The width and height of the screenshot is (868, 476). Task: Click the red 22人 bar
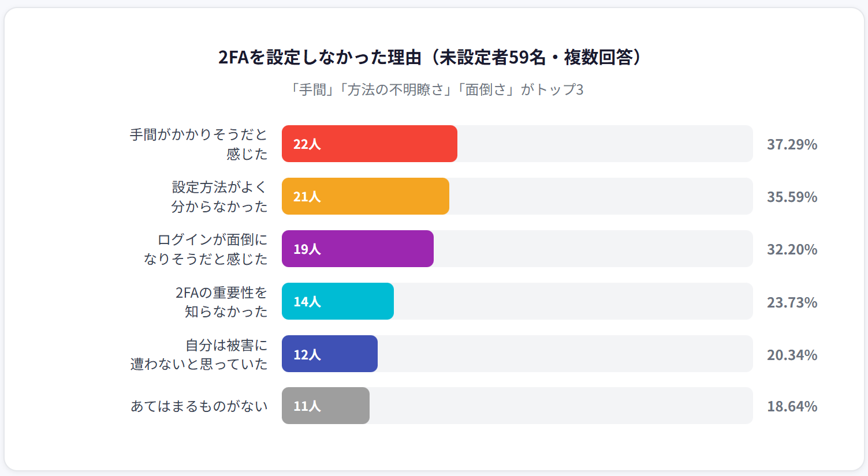pos(370,144)
